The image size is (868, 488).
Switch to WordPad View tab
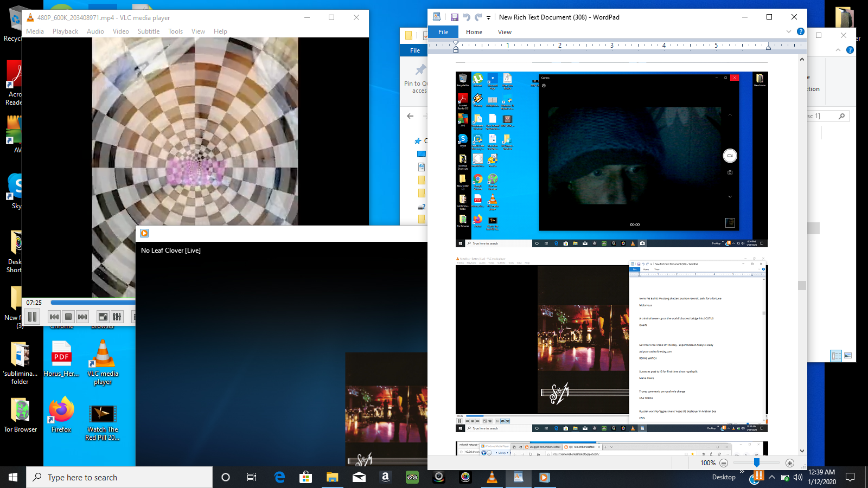click(505, 32)
